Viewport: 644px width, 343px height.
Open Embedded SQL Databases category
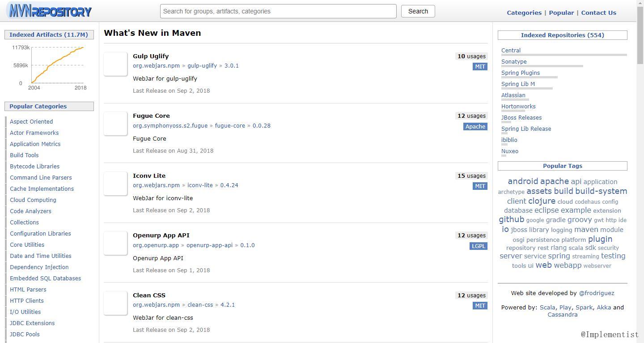pyautogui.click(x=46, y=278)
